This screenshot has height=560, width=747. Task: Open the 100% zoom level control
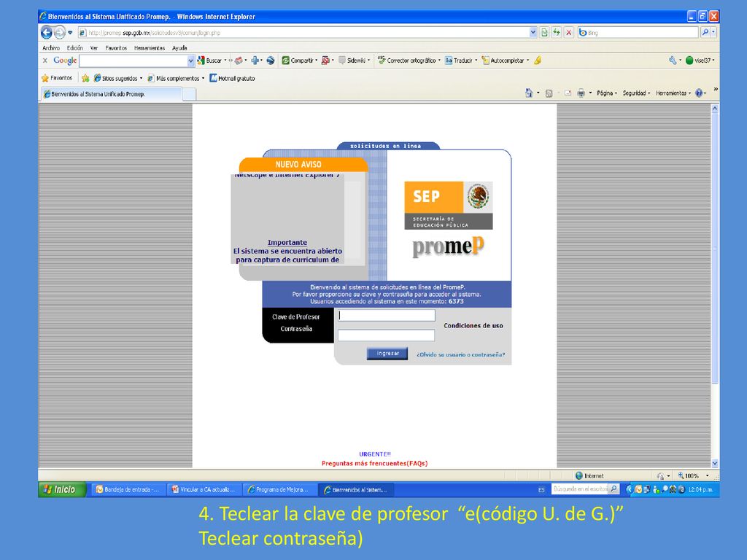tap(693, 475)
